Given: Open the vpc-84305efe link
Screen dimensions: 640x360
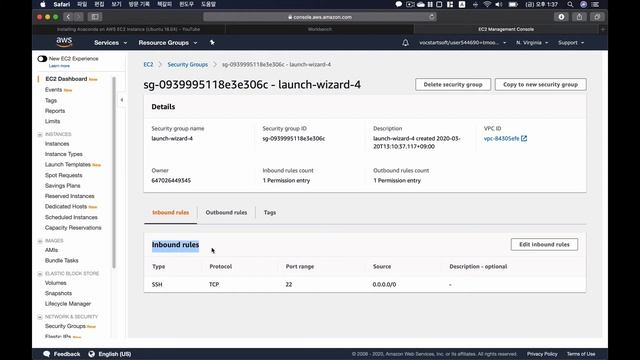Looking at the screenshot, I should (502, 138).
